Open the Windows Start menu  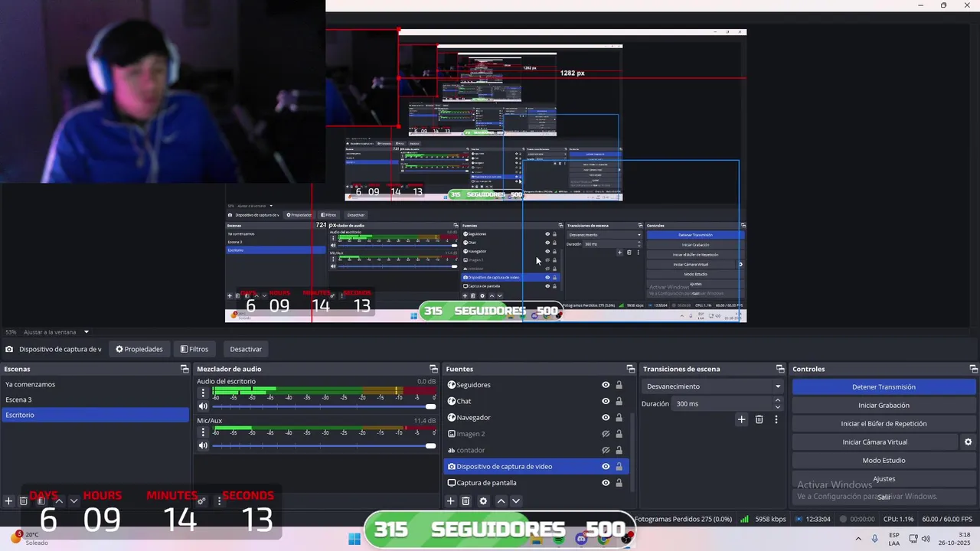click(x=354, y=539)
